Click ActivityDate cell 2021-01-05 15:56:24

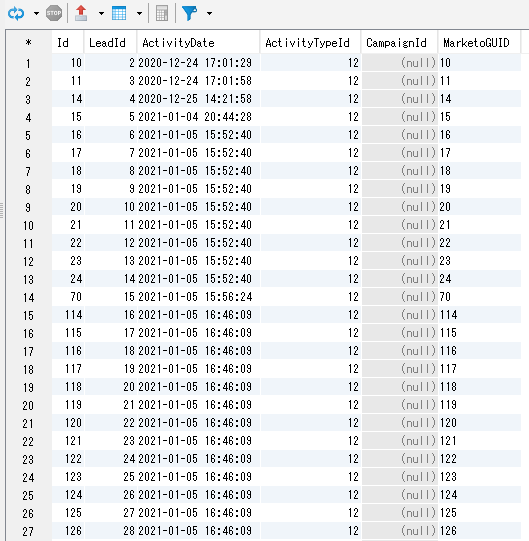click(199, 297)
